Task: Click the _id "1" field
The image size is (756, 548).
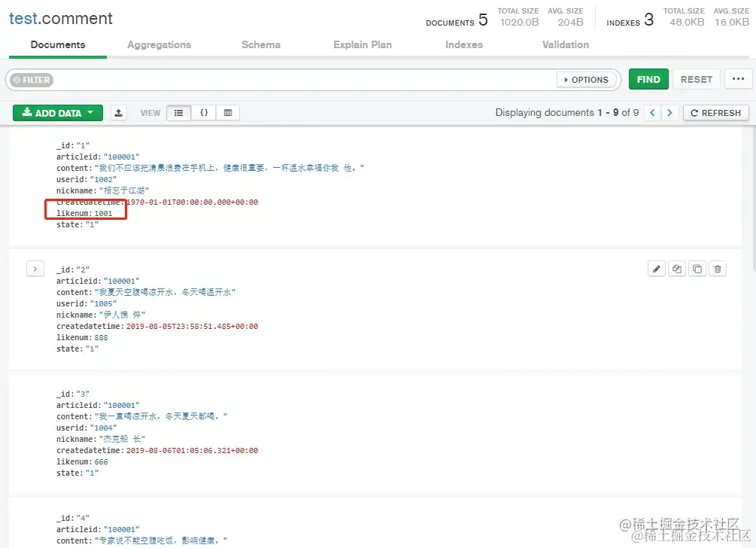Action: [73, 146]
